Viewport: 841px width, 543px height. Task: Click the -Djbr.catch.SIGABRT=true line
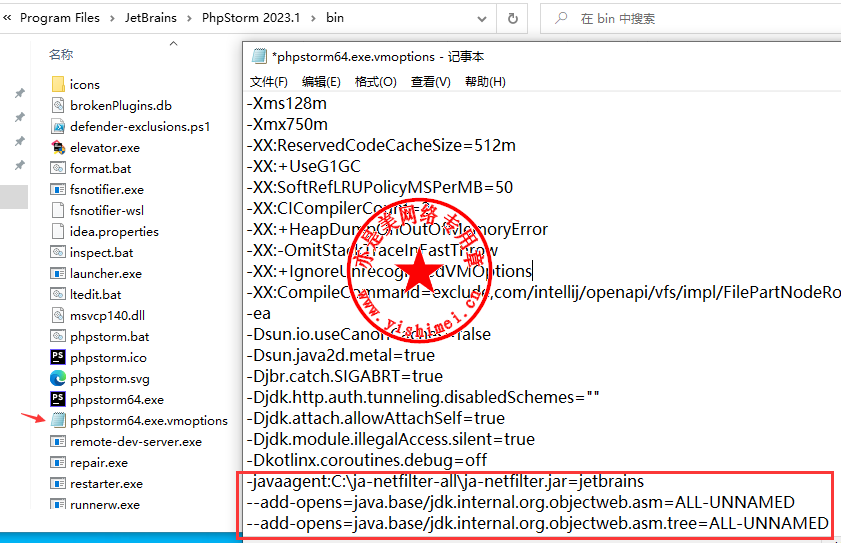344,376
